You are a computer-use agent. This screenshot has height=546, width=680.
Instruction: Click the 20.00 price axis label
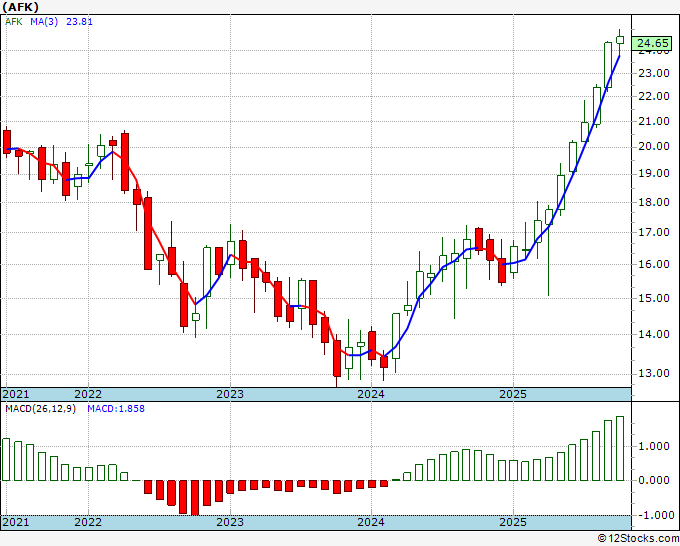coord(654,146)
